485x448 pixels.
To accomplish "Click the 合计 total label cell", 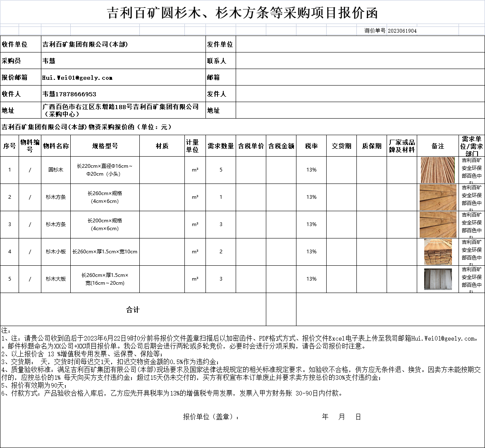I will (x=133, y=310).
